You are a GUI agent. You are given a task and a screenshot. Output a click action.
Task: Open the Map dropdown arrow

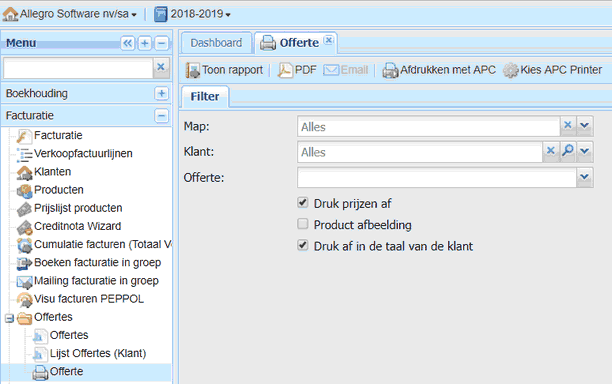coord(584,125)
